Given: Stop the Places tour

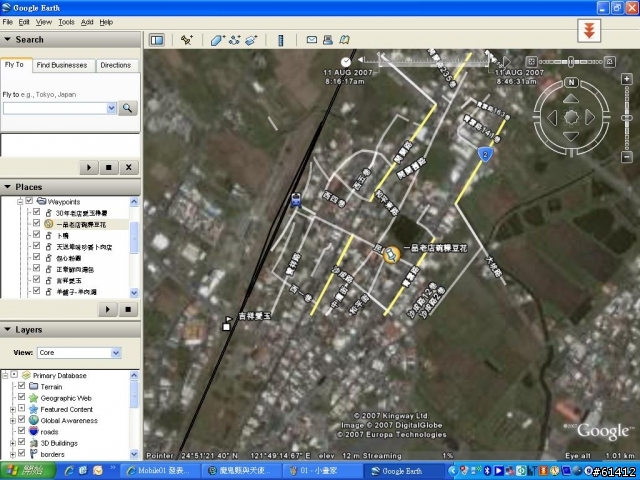Looking at the screenshot, I should tap(128, 309).
